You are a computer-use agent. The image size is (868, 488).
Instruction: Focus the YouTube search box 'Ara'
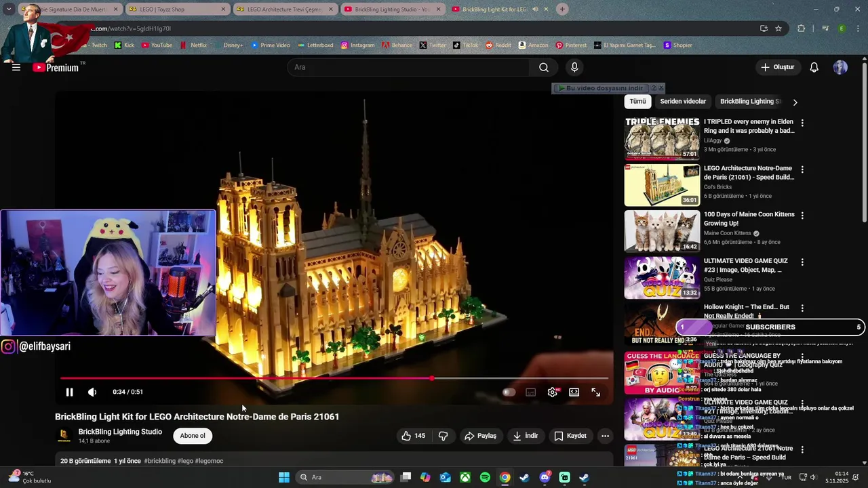coord(408,67)
